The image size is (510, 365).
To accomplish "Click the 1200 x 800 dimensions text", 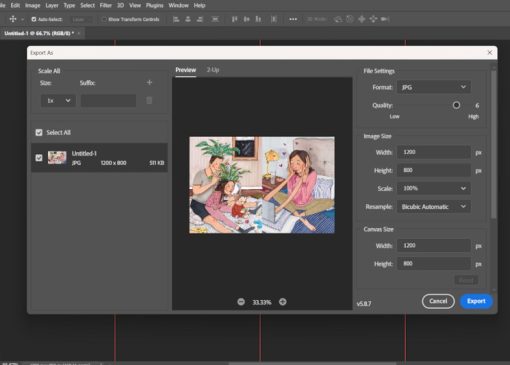I will pos(113,163).
